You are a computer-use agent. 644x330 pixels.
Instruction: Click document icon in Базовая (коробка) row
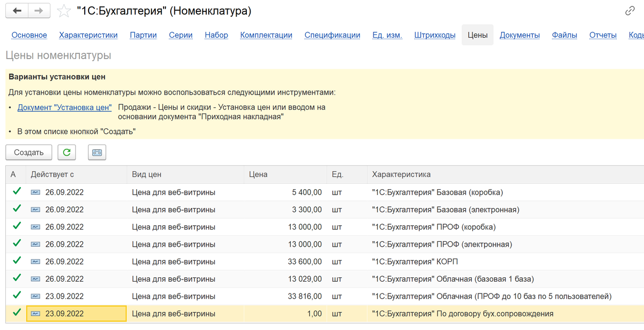coord(36,192)
